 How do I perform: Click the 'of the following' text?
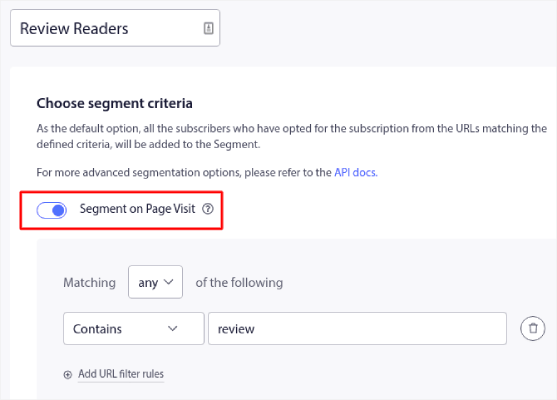(x=239, y=283)
